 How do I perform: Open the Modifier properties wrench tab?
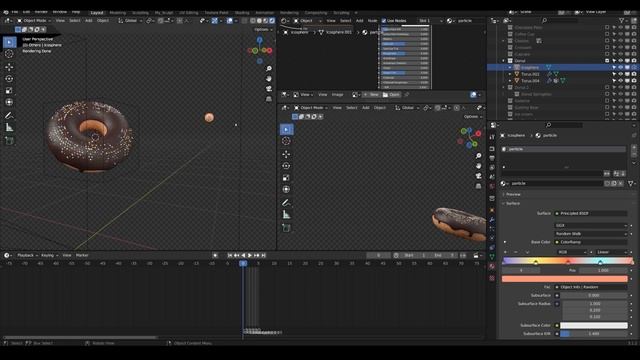(492, 220)
